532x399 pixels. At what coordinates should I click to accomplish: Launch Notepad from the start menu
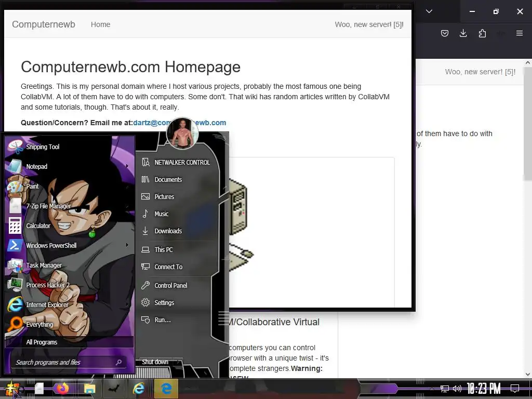point(70,167)
